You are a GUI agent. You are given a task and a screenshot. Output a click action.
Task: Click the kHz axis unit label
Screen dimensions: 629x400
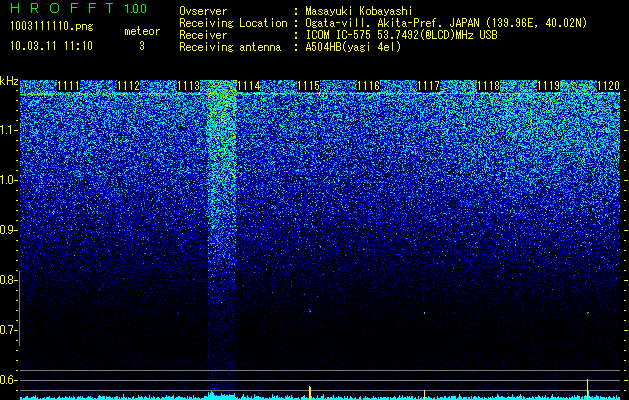point(9,81)
